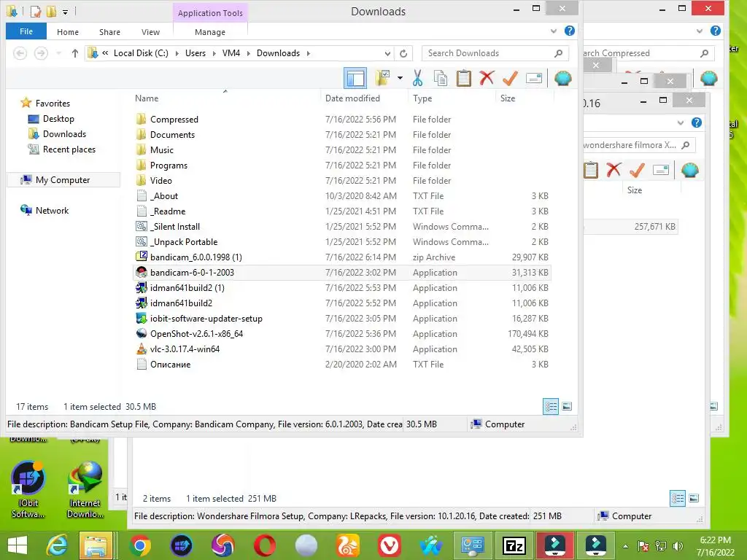The height and width of the screenshot is (560, 747).
Task: Show hidden system tray icons
Action: point(625,546)
